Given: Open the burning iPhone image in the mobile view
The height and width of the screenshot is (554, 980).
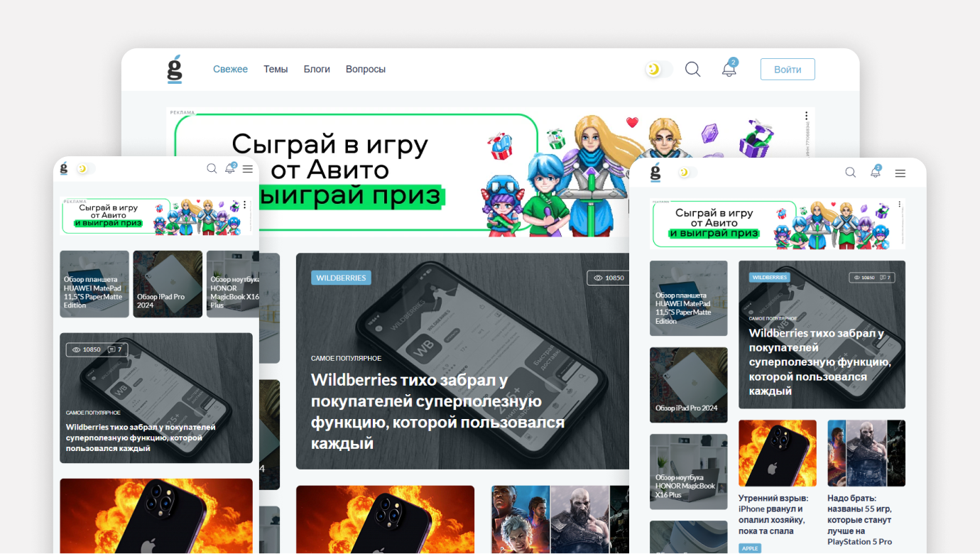Looking at the screenshot, I should [x=156, y=516].
